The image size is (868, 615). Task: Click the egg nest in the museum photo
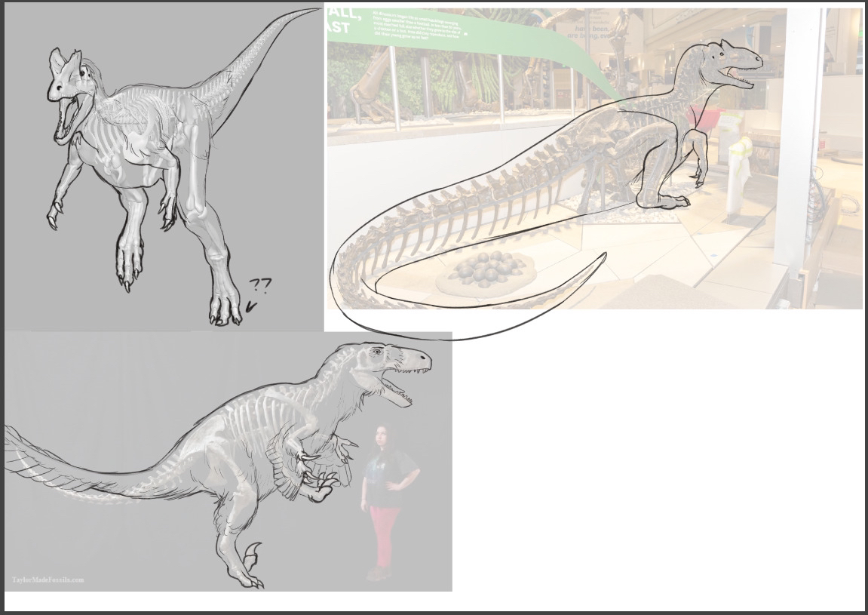click(486, 272)
